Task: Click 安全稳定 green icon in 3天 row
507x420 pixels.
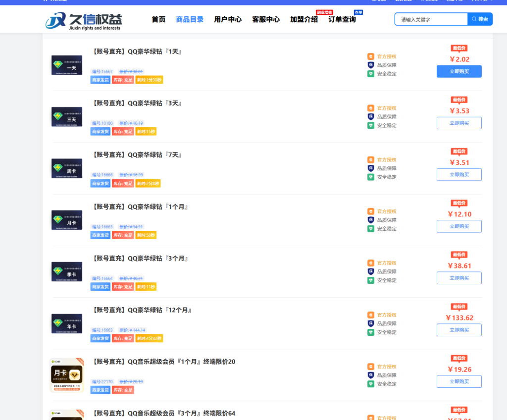Action: 371,125
